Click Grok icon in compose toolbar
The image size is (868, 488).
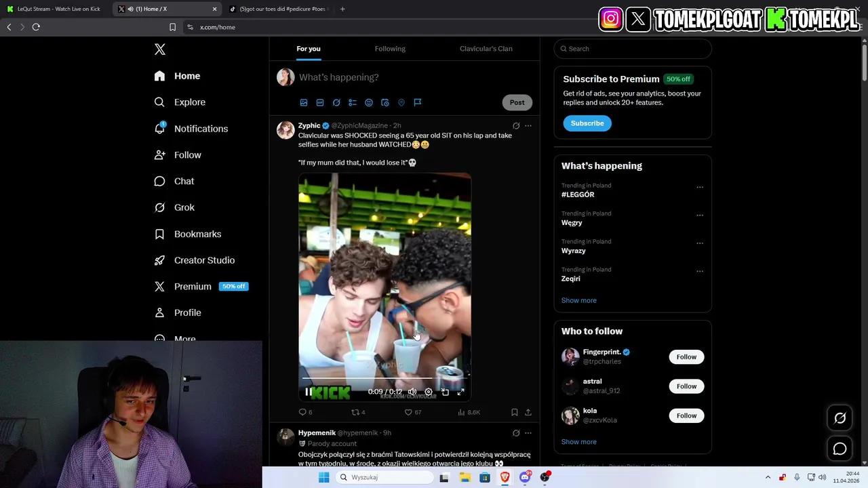click(x=336, y=102)
